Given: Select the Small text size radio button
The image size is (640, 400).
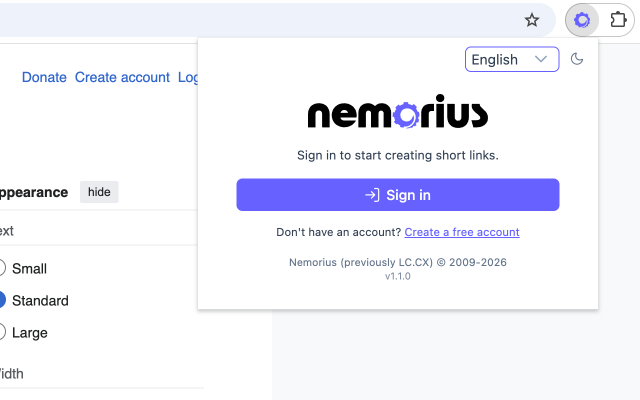Looking at the screenshot, I should pyautogui.click(x=1, y=268).
